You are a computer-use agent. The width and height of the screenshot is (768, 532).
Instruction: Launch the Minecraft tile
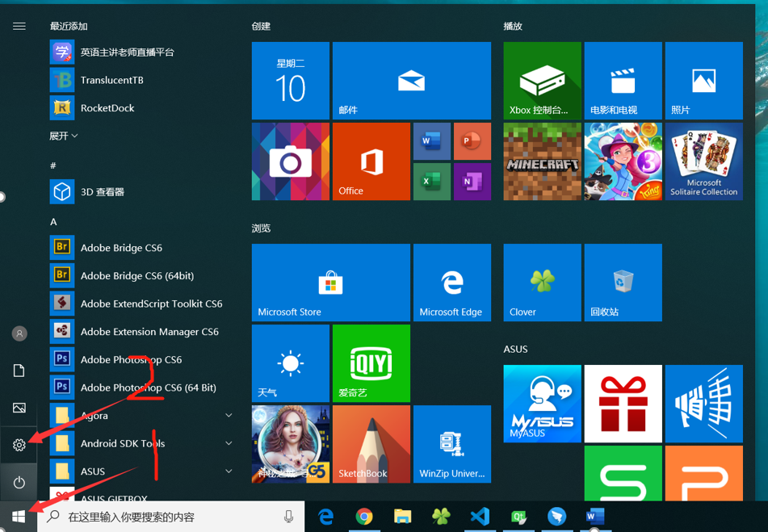(542, 161)
